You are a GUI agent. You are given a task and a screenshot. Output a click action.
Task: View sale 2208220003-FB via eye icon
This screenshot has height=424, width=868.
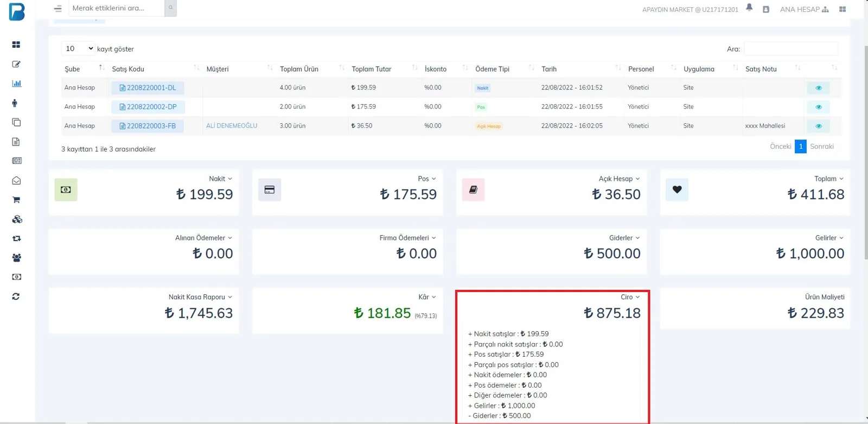[819, 126]
